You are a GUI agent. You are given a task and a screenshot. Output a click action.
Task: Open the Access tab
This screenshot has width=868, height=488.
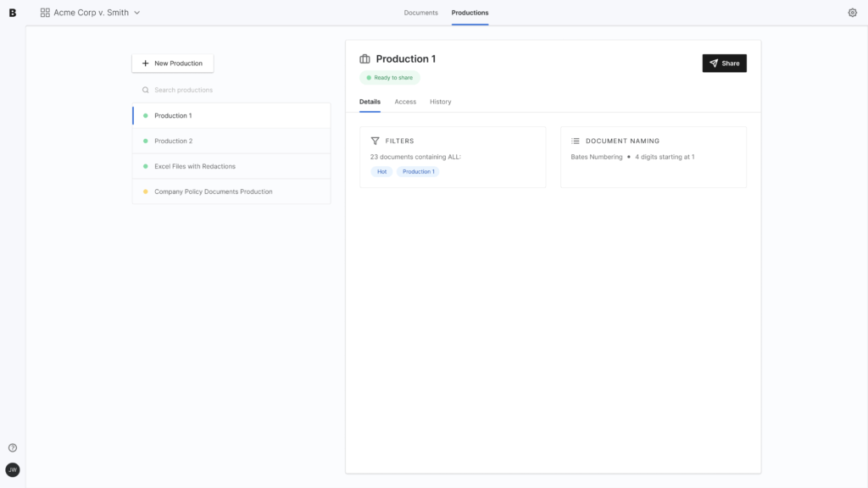tap(405, 102)
